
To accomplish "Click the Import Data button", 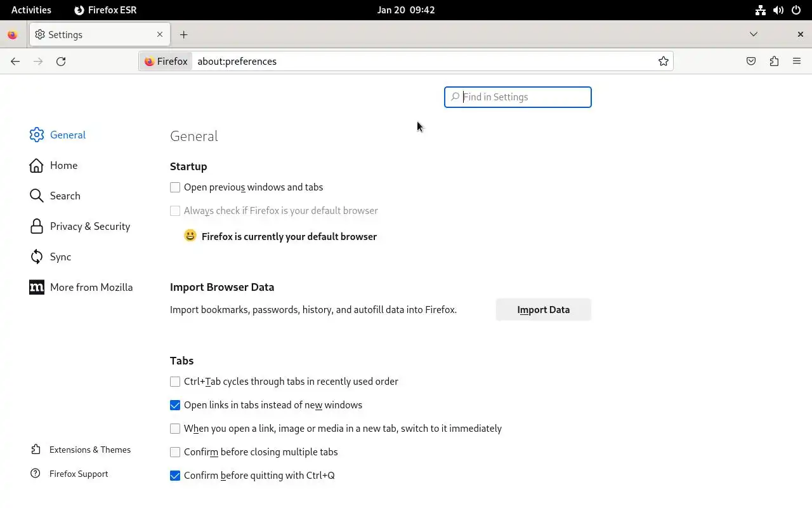I will 543,310.
